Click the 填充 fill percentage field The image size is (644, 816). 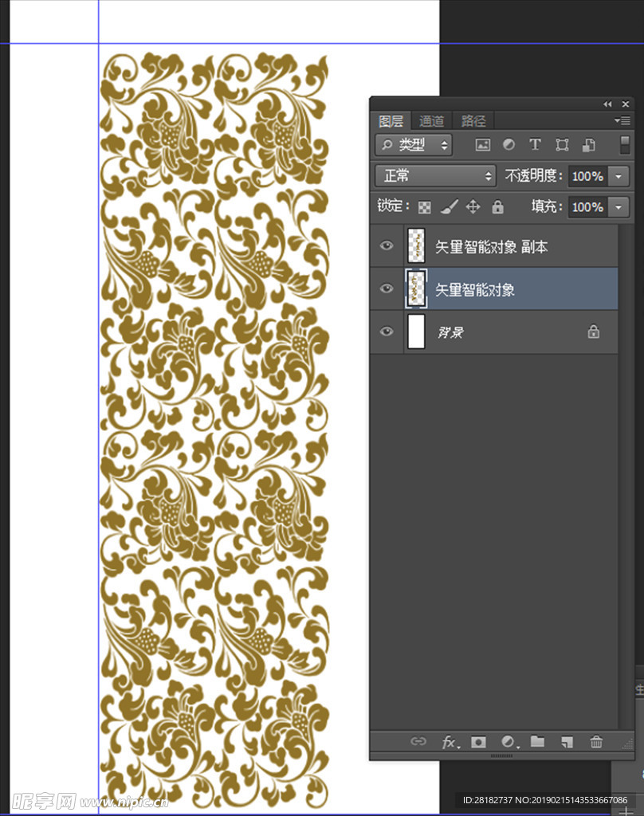click(x=587, y=207)
